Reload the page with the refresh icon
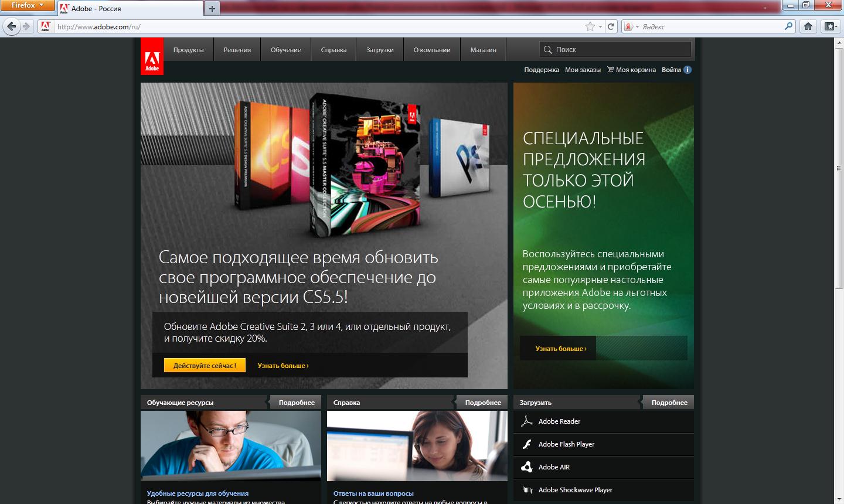The image size is (844, 504). [611, 26]
